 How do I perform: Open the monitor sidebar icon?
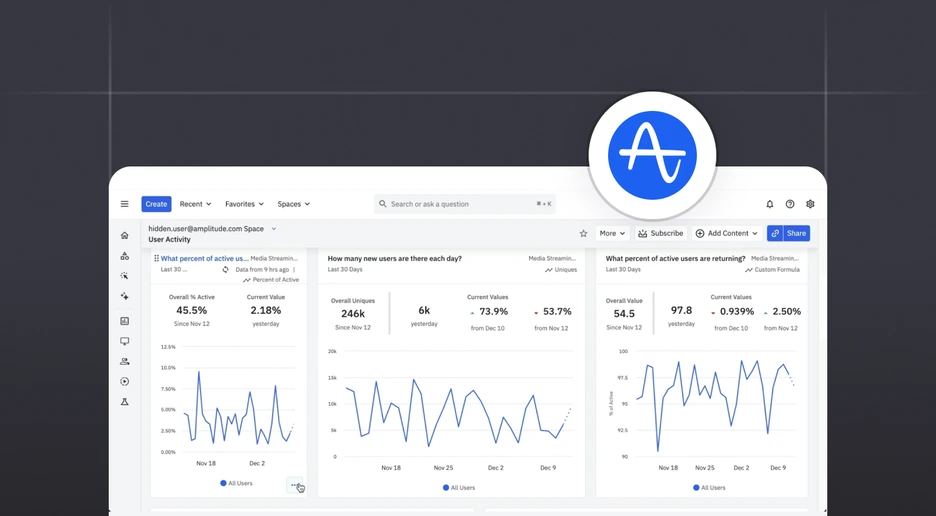point(125,342)
